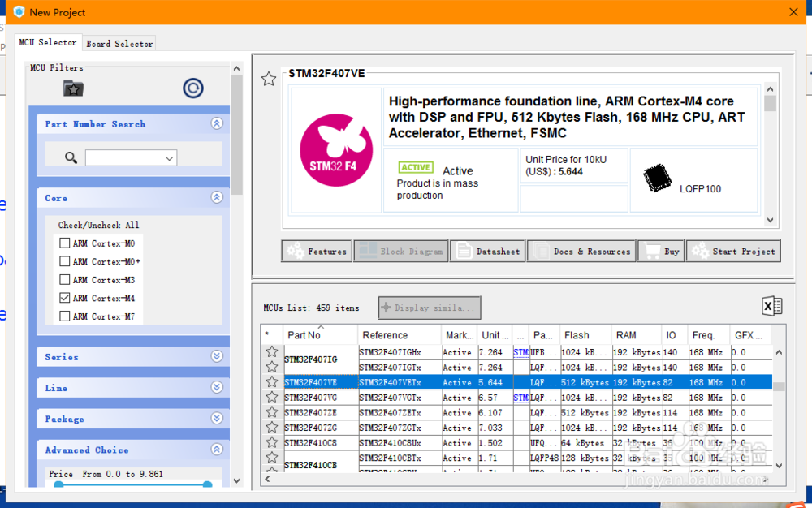
Task: Select the STM32F407ZGTx reference cell
Action: click(x=400, y=428)
